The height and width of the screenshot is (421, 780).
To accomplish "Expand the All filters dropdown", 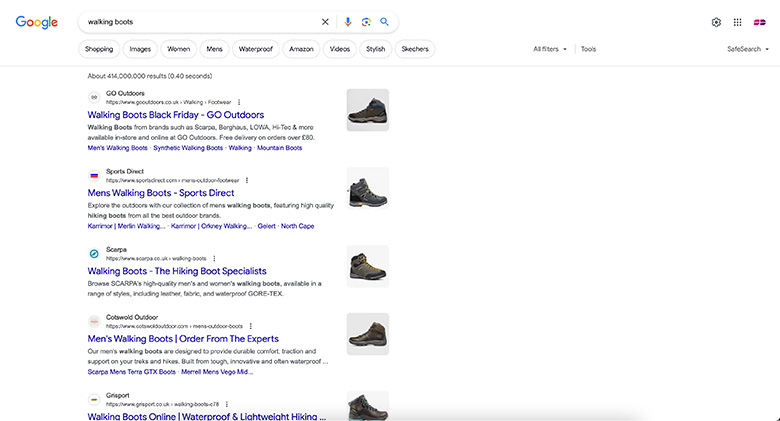I will [550, 49].
